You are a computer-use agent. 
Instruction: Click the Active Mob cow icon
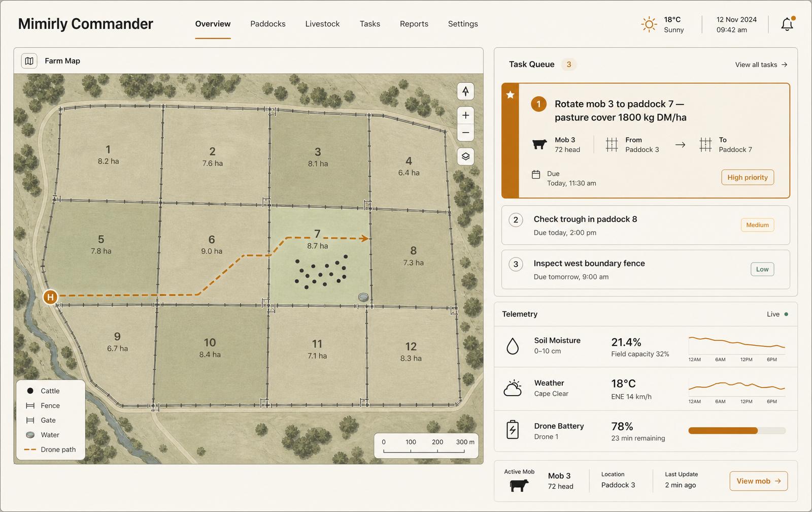click(519, 485)
